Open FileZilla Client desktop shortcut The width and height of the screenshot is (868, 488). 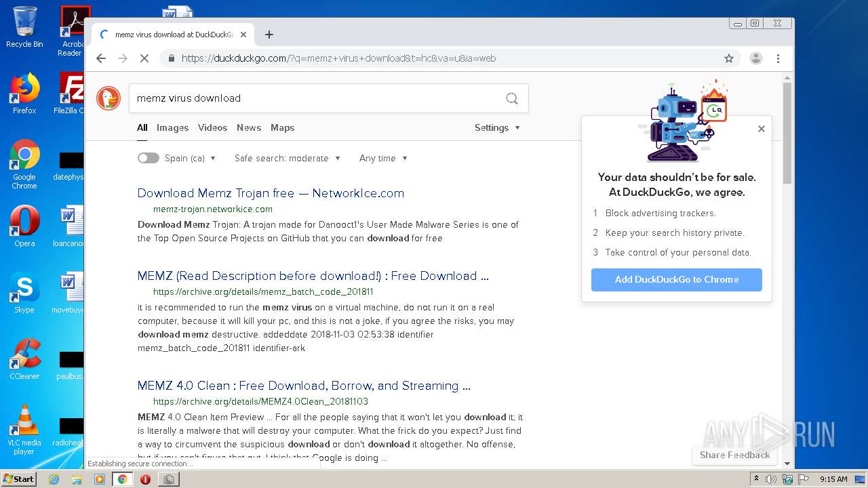click(x=71, y=94)
